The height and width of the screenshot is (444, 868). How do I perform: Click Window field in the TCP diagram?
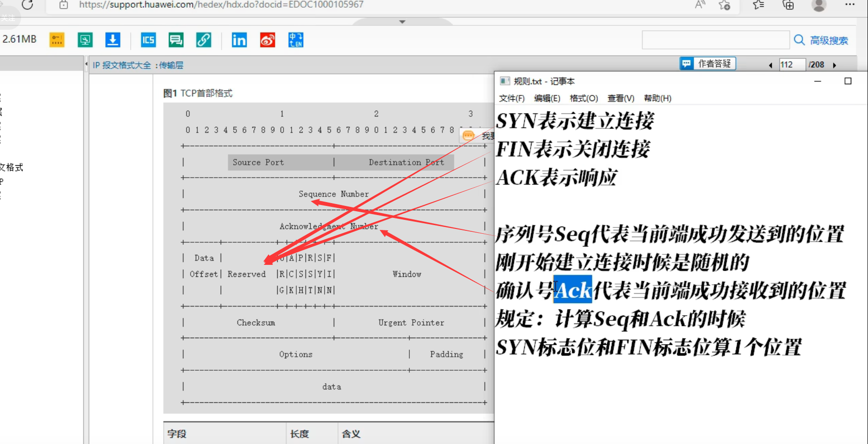(x=407, y=274)
